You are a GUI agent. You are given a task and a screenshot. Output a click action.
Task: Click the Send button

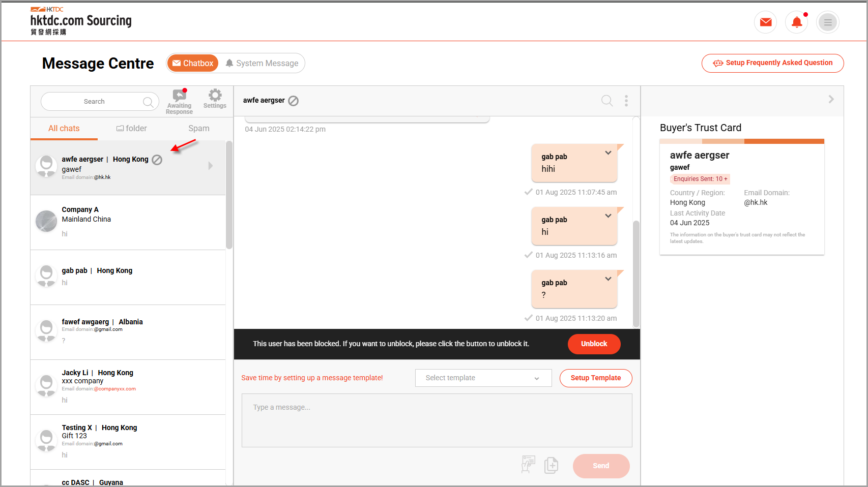[x=601, y=466]
